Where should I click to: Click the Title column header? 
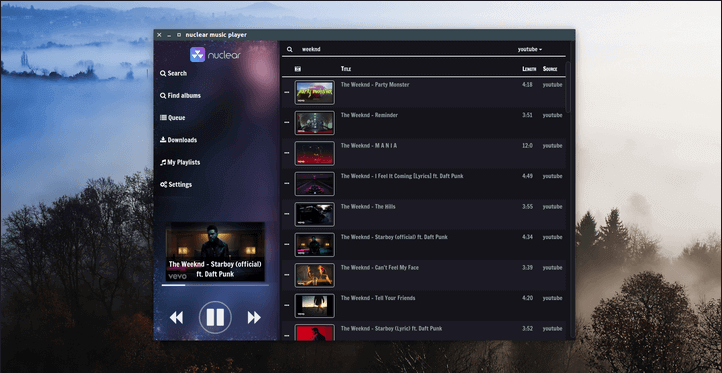[346, 69]
